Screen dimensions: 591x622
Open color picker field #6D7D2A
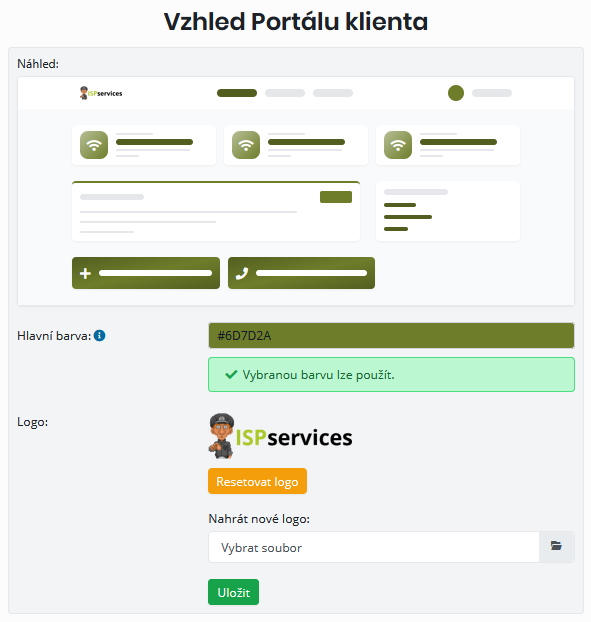(x=391, y=336)
